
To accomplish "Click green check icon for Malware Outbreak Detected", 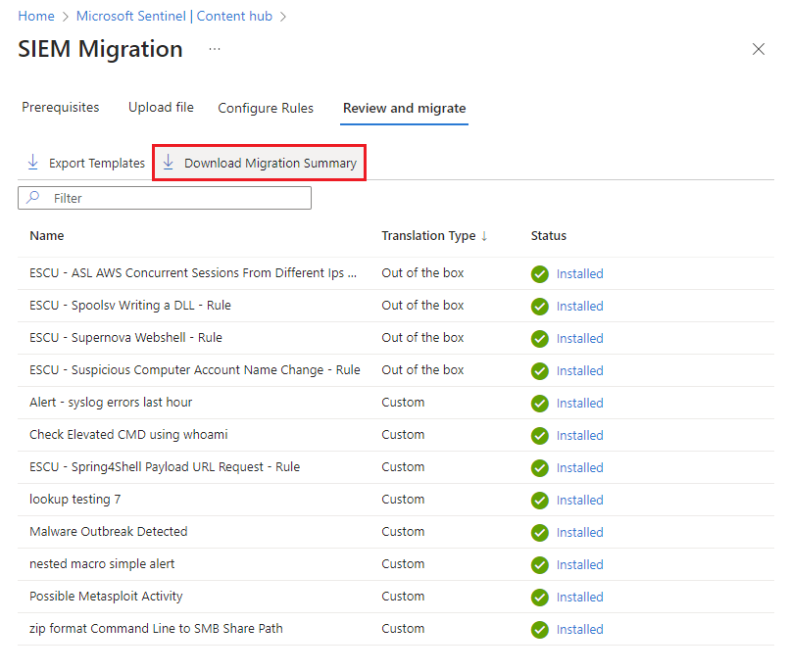I will click(539, 532).
